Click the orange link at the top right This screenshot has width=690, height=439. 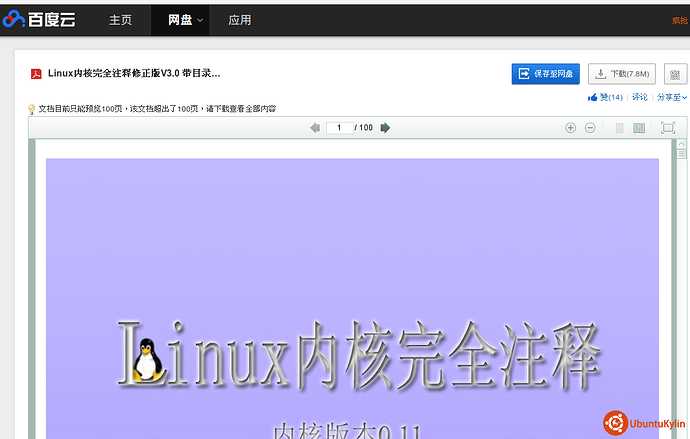pyautogui.click(x=680, y=20)
